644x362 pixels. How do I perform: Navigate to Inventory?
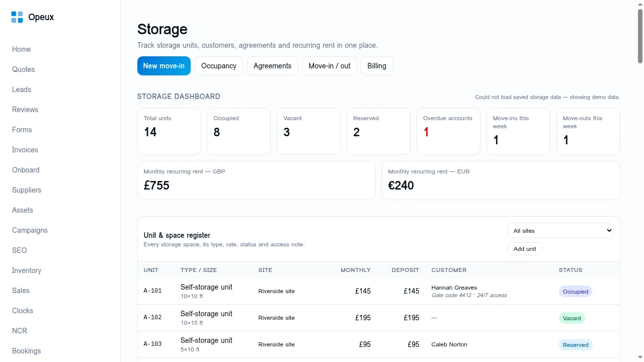[x=27, y=270]
